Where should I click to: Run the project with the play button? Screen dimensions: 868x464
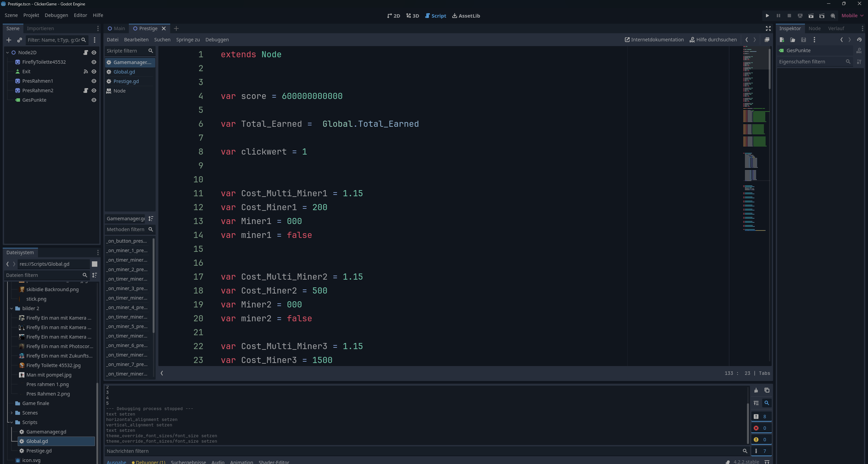tap(767, 16)
